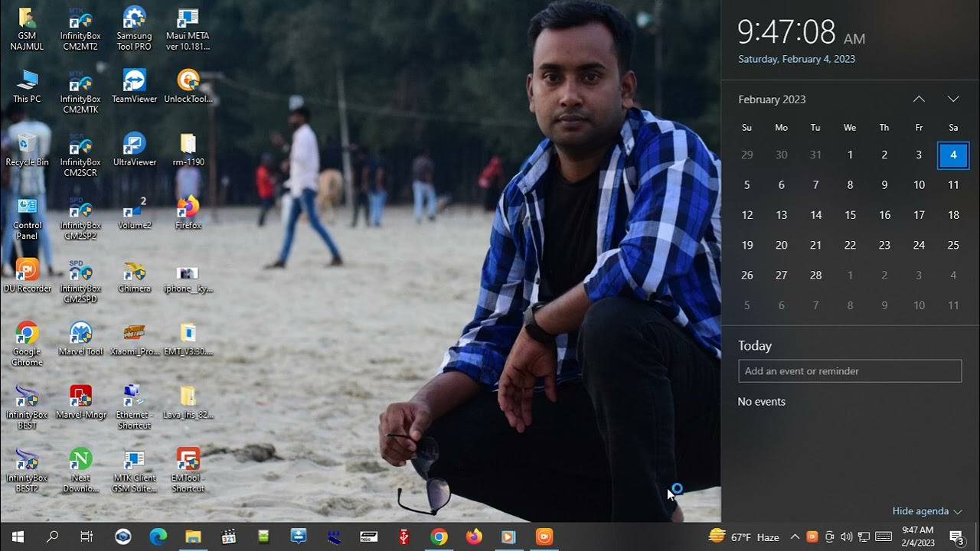Launch Chimera tool shortcut
The height and width of the screenshot is (551, 980).
tap(134, 276)
